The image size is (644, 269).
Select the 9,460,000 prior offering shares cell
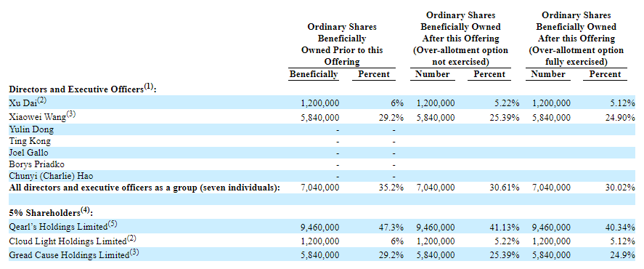[320, 228]
